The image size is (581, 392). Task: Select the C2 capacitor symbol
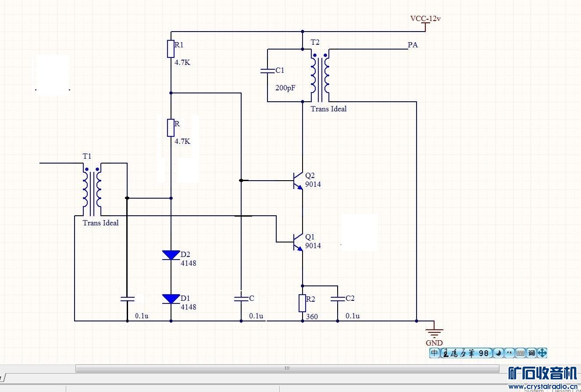338,299
